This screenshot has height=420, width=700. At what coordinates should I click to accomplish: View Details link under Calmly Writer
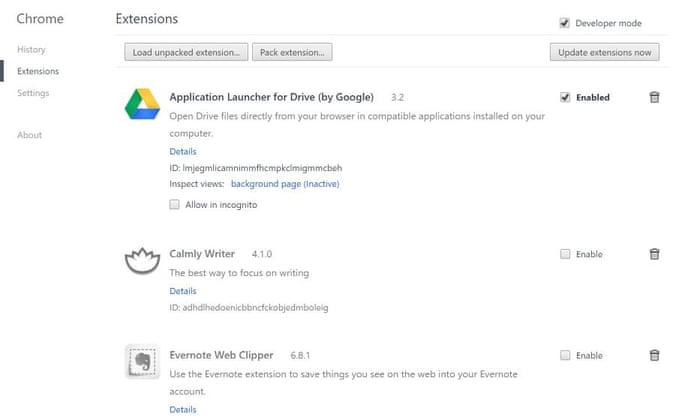click(x=183, y=290)
